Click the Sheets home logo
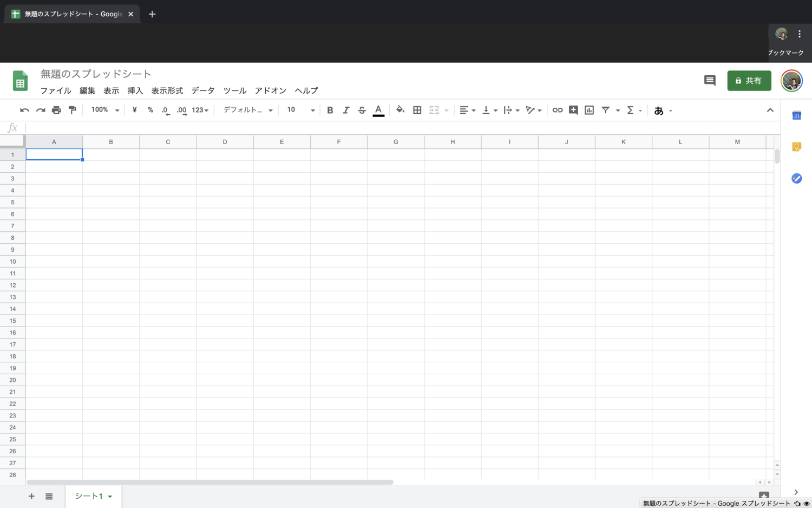 coord(20,81)
